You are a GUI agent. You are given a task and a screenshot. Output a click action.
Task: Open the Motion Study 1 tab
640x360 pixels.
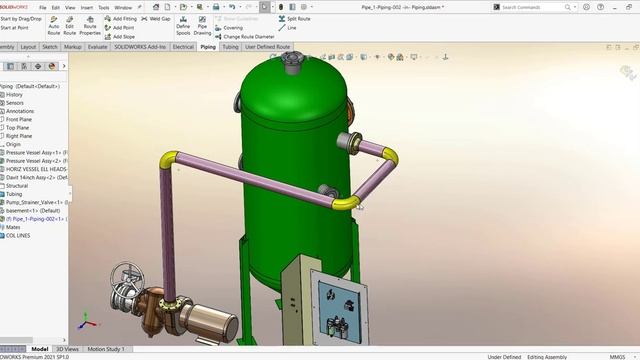[x=106, y=349]
